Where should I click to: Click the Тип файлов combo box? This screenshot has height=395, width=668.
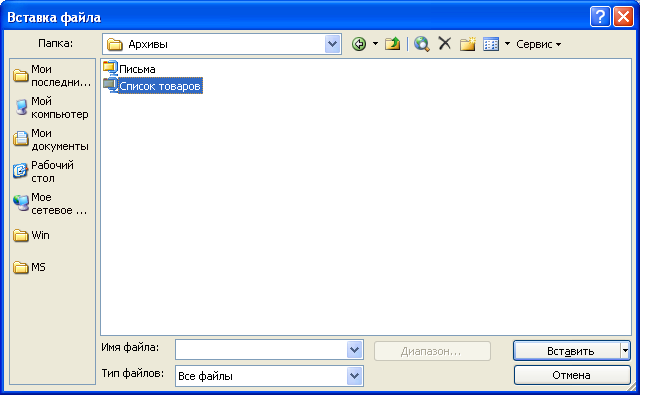click(x=269, y=376)
